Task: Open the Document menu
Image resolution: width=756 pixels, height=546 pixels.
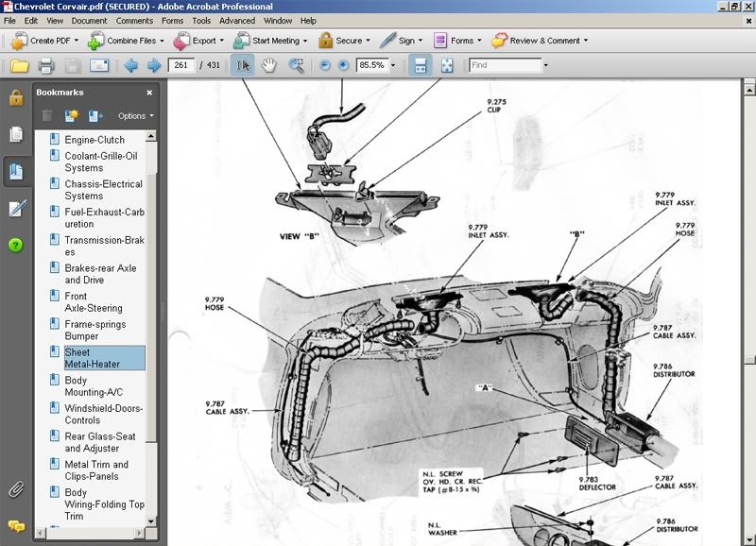Action: 89,21
